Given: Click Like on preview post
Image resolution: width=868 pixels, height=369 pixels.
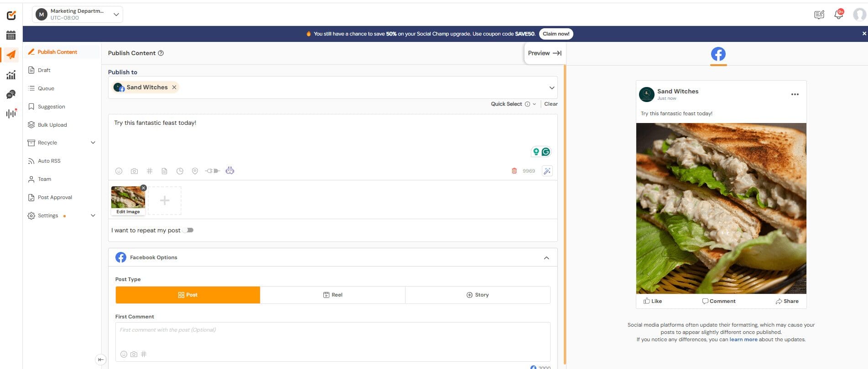Looking at the screenshot, I should coord(653,301).
